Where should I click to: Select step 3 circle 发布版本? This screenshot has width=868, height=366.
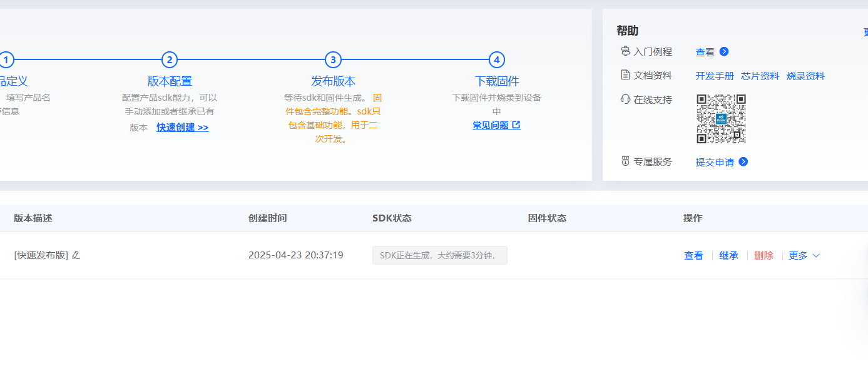tap(333, 60)
